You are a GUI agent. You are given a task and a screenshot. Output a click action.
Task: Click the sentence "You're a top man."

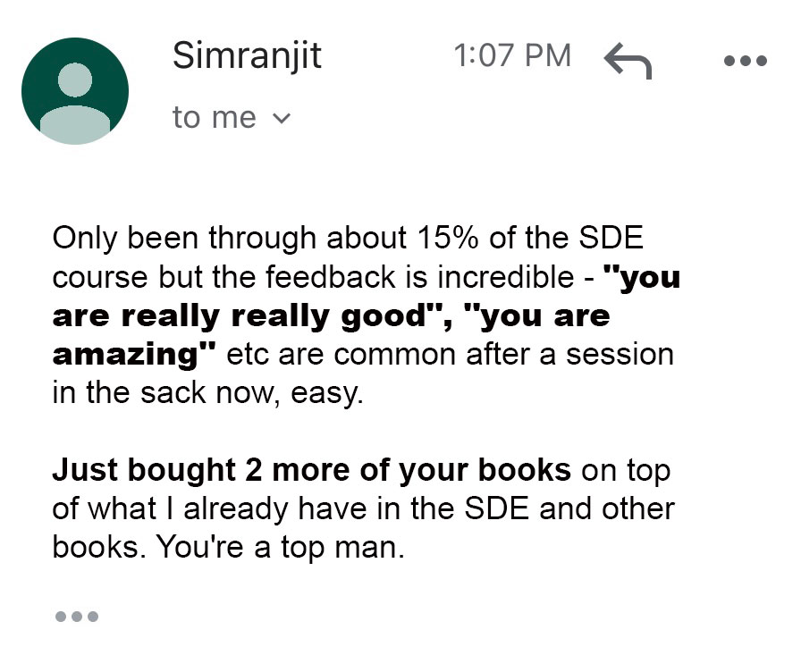click(x=281, y=547)
